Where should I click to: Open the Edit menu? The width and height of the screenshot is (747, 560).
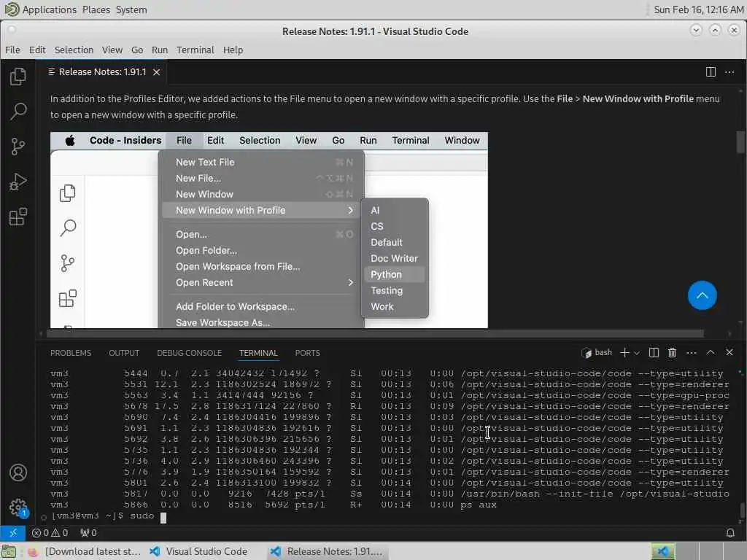[x=37, y=50]
